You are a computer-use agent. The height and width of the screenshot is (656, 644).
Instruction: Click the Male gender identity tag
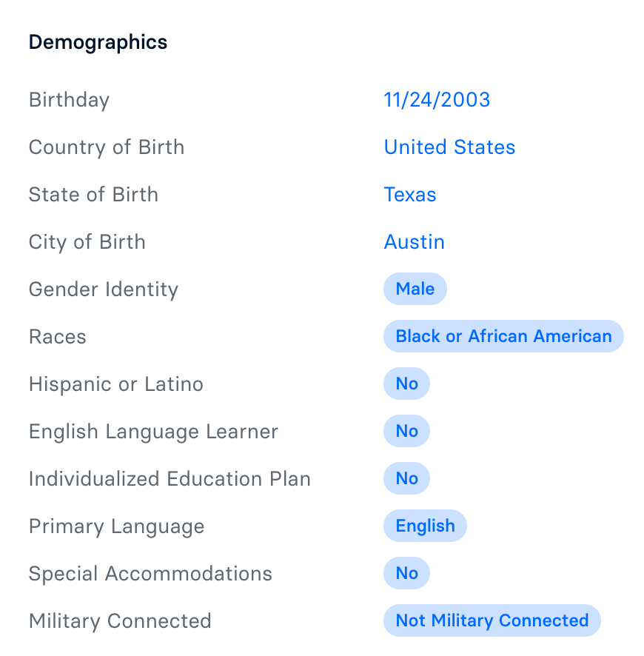(415, 289)
